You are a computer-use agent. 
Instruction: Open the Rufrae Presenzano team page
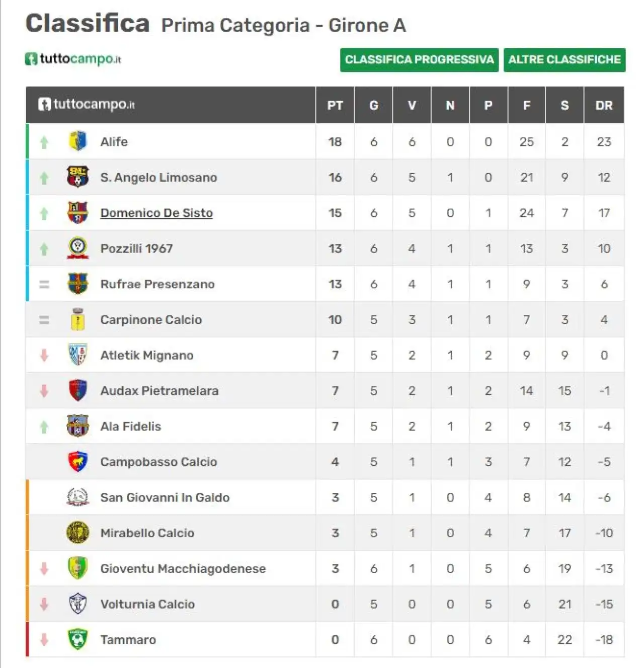pyautogui.click(x=157, y=284)
